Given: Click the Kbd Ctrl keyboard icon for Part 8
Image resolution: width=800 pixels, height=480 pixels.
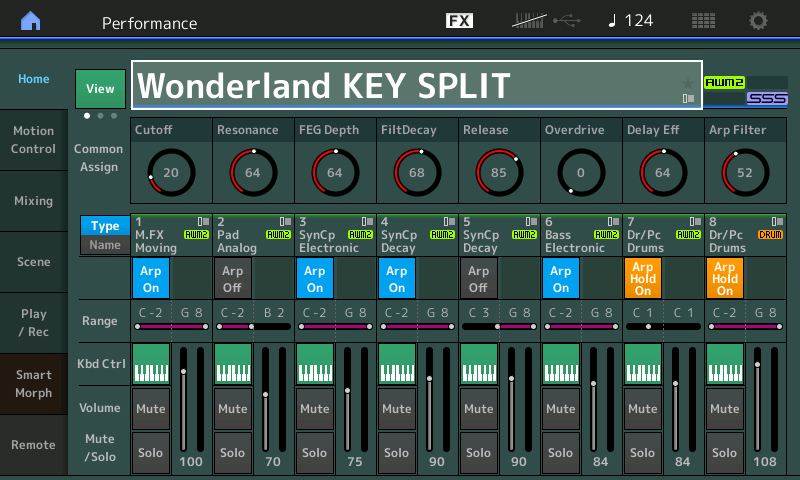Looking at the screenshot, I should coord(725,363).
